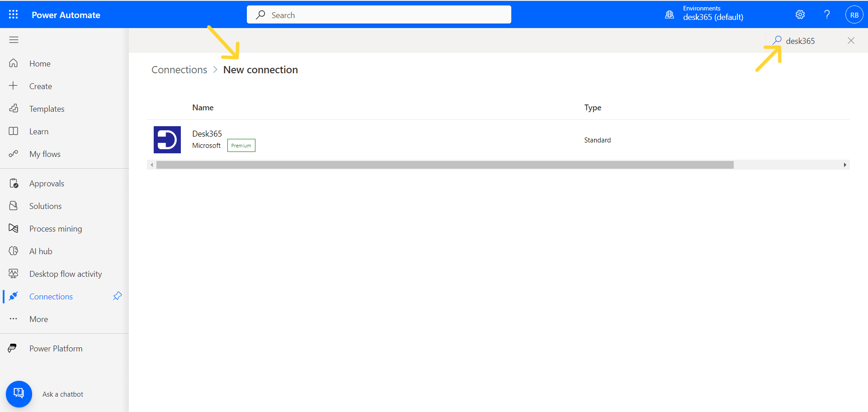
Task: Collapse the sidebar with the hamburger icon
Action: tap(14, 40)
